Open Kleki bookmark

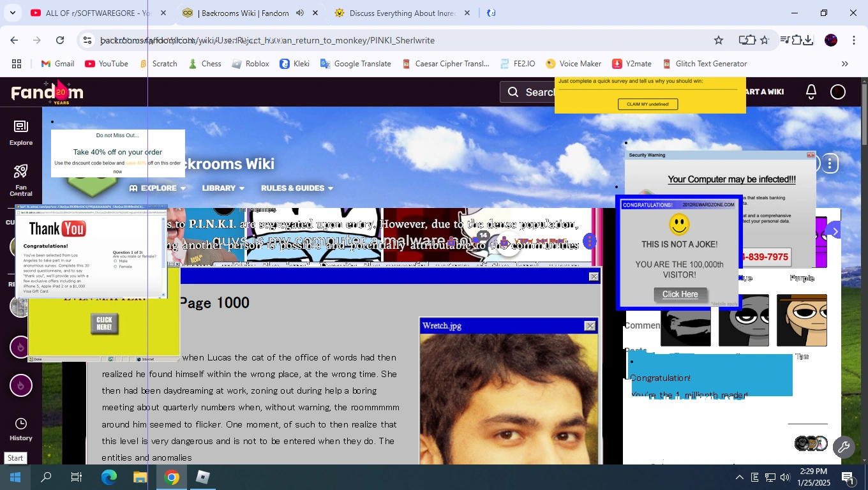(x=294, y=64)
